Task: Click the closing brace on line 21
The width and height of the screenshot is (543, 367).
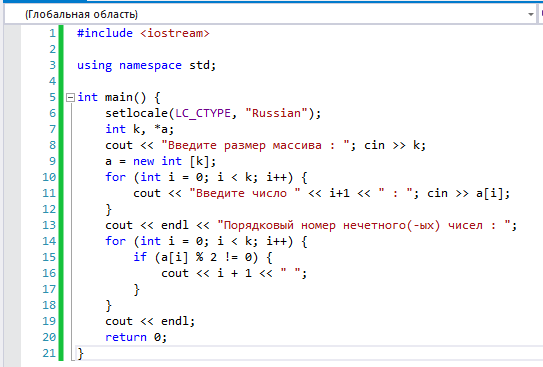Action: pos(80,353)
